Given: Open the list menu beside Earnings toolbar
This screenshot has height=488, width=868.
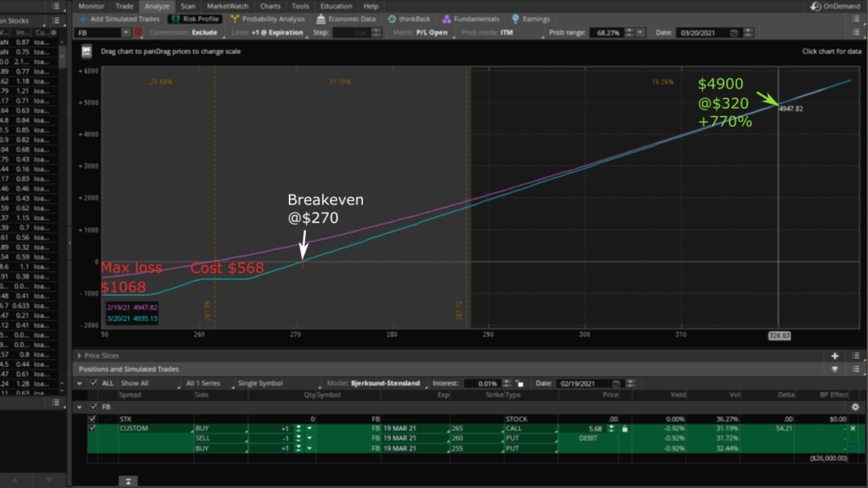Looking at the screenshot, I should click(856, 19).
